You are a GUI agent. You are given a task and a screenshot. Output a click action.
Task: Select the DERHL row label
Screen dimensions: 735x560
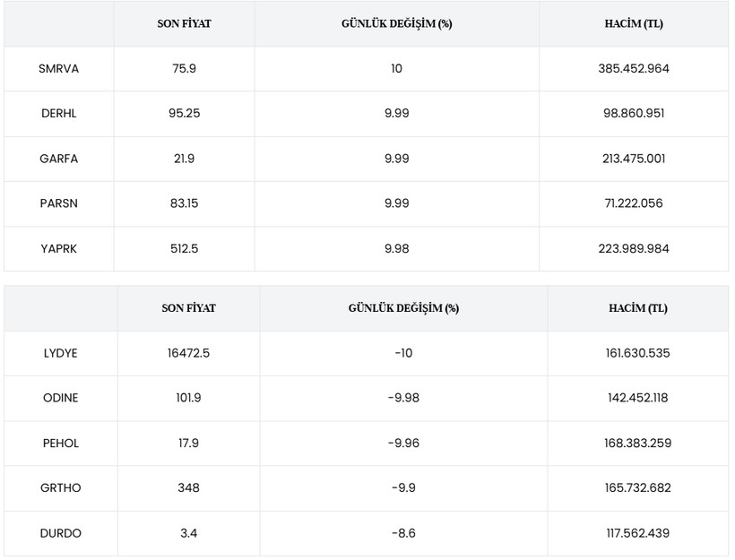point(58,114)
